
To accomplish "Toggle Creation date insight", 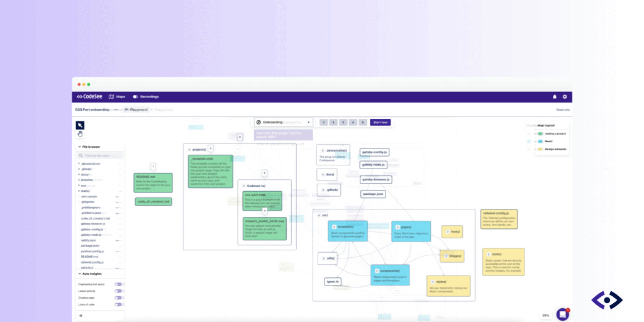I will coord(119,297).
